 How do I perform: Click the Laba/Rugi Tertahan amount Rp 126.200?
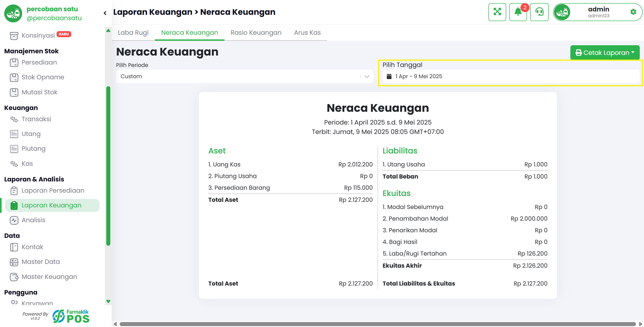[532, 254]
